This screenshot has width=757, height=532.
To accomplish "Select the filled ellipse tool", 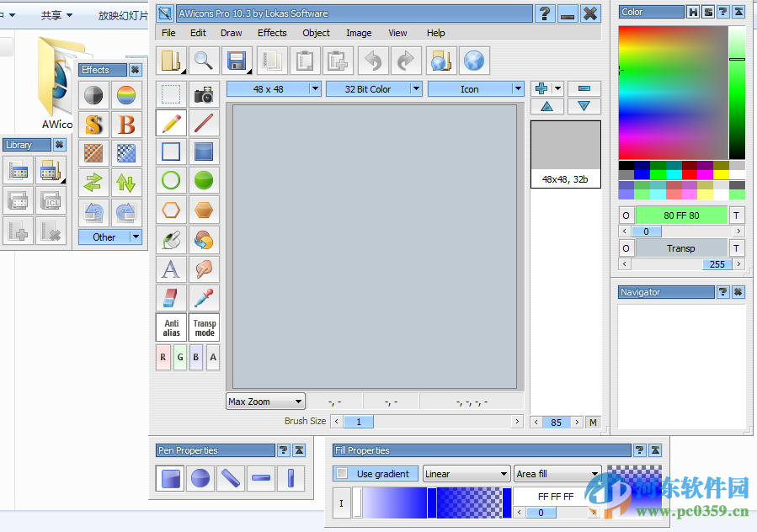I will (204, 180).
